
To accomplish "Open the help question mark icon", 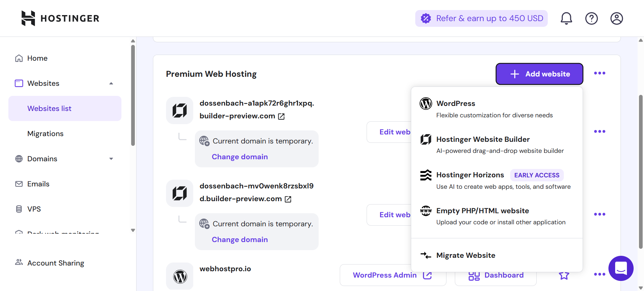I will [x=591, y=18].
